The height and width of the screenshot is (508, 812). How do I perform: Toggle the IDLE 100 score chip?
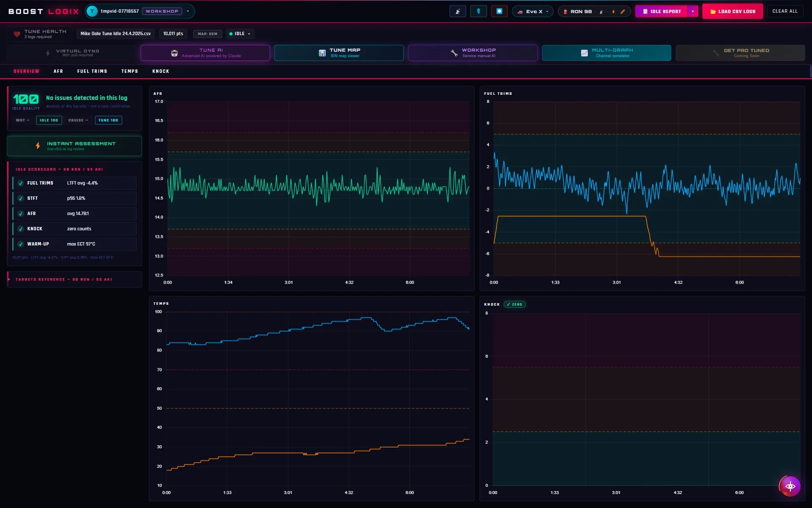pos(49,120)
